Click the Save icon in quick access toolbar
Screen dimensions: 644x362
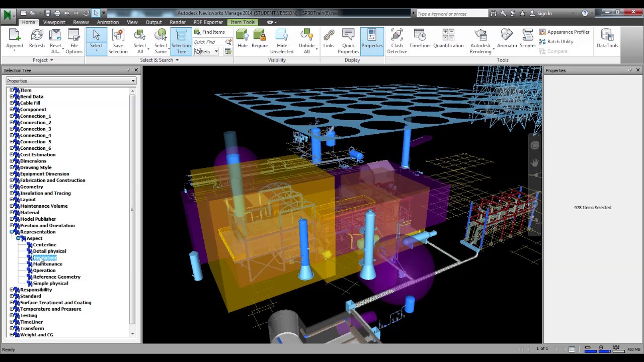pyautogui.click(x=48, y=13)
